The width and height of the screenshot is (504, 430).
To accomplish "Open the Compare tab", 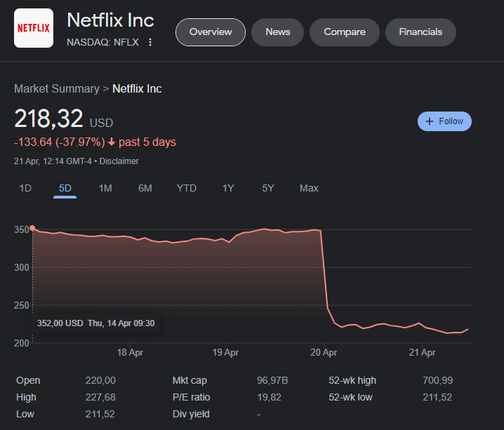I will coord(345,32).
